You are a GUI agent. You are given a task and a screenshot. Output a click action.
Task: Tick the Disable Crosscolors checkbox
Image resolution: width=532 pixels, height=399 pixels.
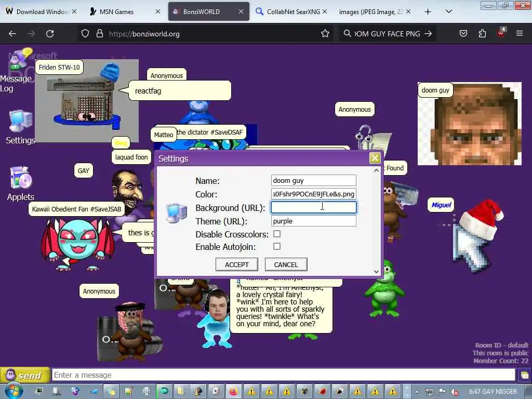coord(277,234)
